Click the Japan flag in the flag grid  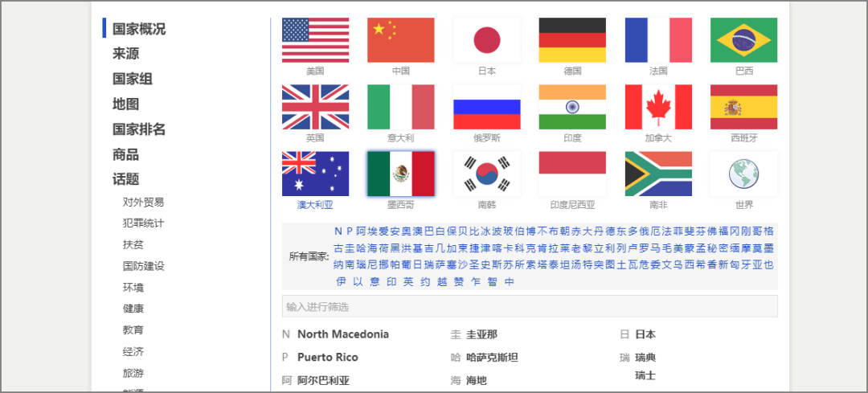(x=486, y=40)
